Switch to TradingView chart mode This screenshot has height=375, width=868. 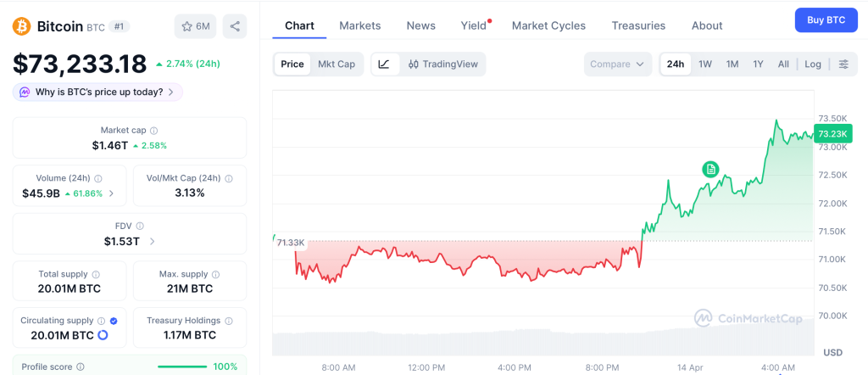pos(442,64)
